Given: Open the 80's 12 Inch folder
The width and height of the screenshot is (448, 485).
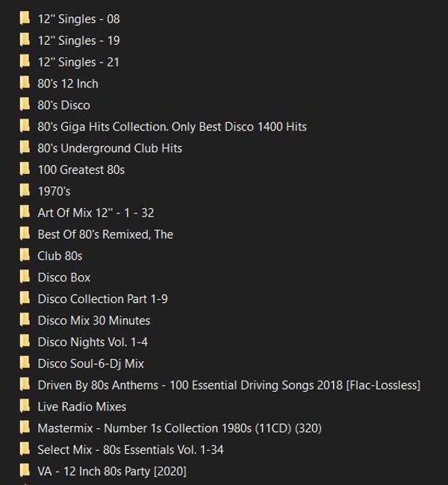Looking at the screenshot, I should pos(68,84).
